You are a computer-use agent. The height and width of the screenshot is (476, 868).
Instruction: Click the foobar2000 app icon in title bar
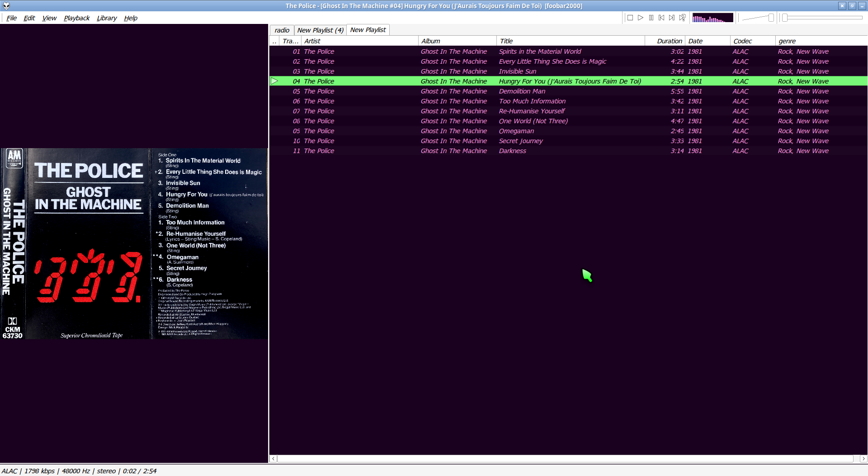click(x=6, y=6)
